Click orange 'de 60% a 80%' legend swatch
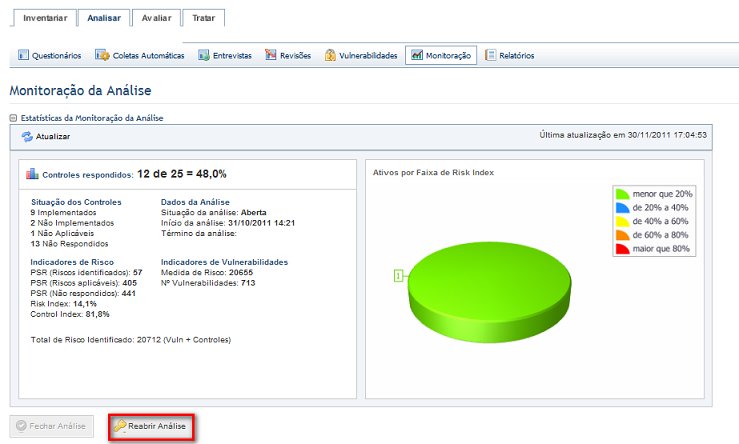Image resolution: width=739 pixels, height=444 pixels. pyautogui.click(x=623, y=235)
